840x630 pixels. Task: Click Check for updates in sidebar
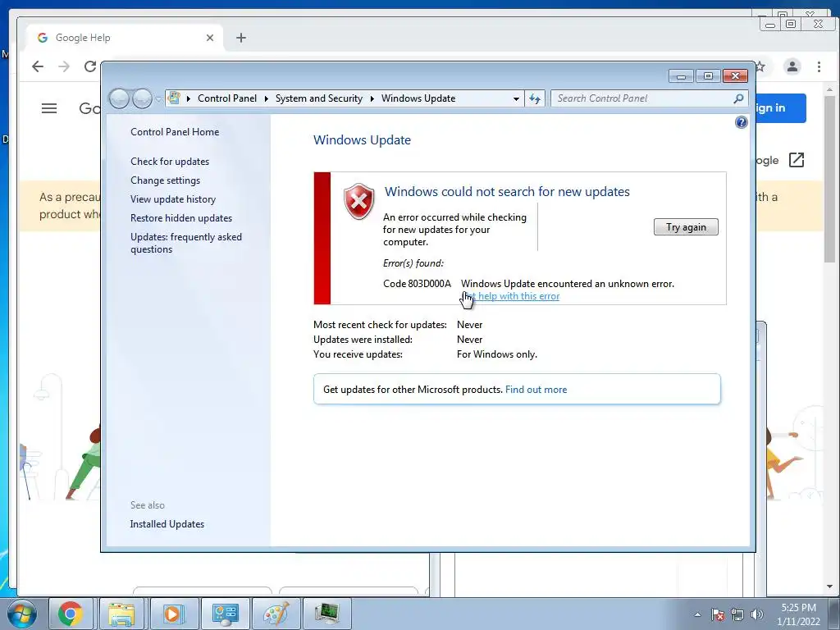[x=170, y=162]
